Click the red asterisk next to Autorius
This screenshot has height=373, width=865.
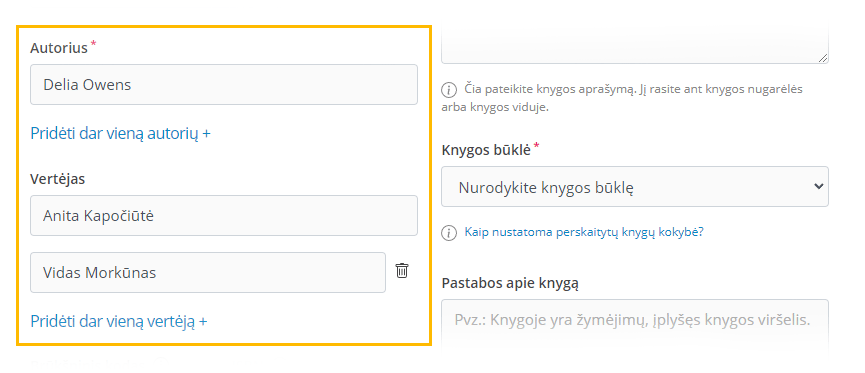pyautogui.click(x=93, y=44)
